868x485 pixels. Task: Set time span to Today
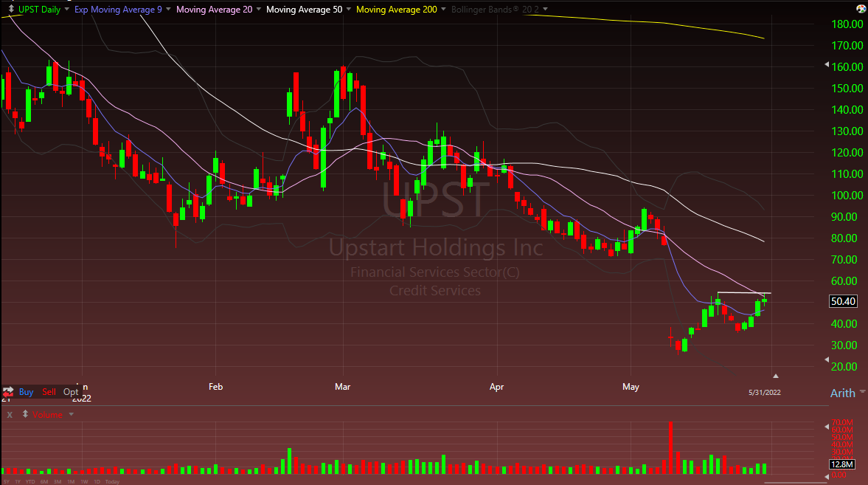(x=112, y=481)
